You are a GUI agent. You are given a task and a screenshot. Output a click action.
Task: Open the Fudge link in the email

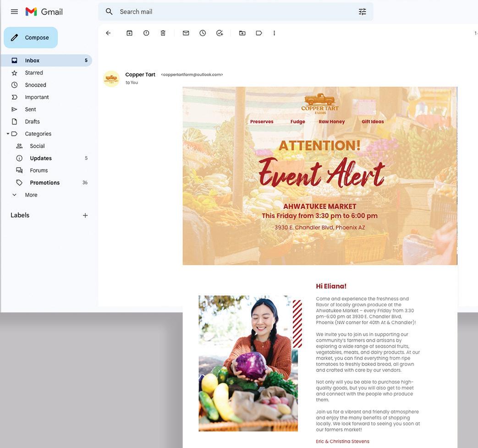[297, 121]
